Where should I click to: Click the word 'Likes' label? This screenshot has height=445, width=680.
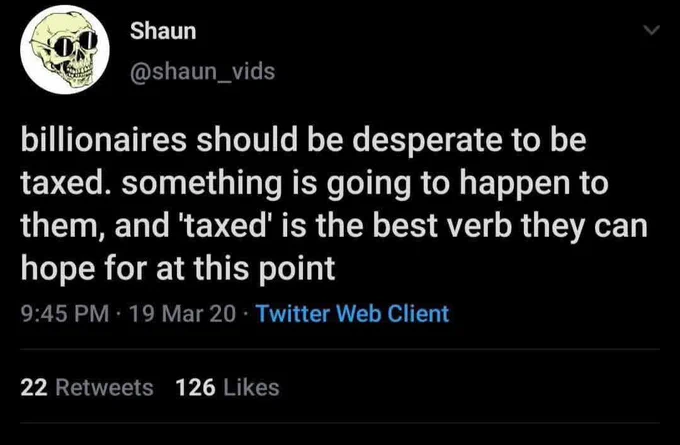pyautogui.click(x=252, y=387)
